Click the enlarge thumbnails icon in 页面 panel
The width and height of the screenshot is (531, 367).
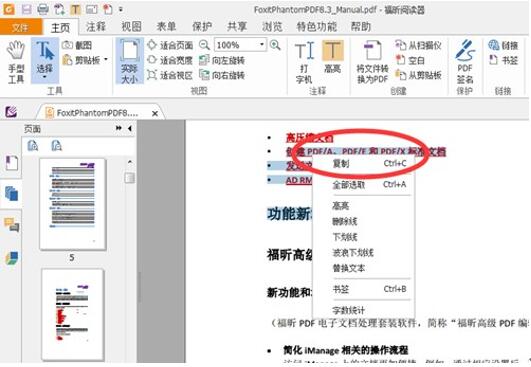(33, 146)
